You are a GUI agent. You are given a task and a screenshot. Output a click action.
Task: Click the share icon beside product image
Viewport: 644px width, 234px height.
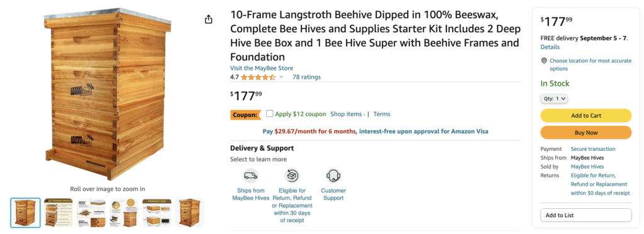[x=209, y=19]
